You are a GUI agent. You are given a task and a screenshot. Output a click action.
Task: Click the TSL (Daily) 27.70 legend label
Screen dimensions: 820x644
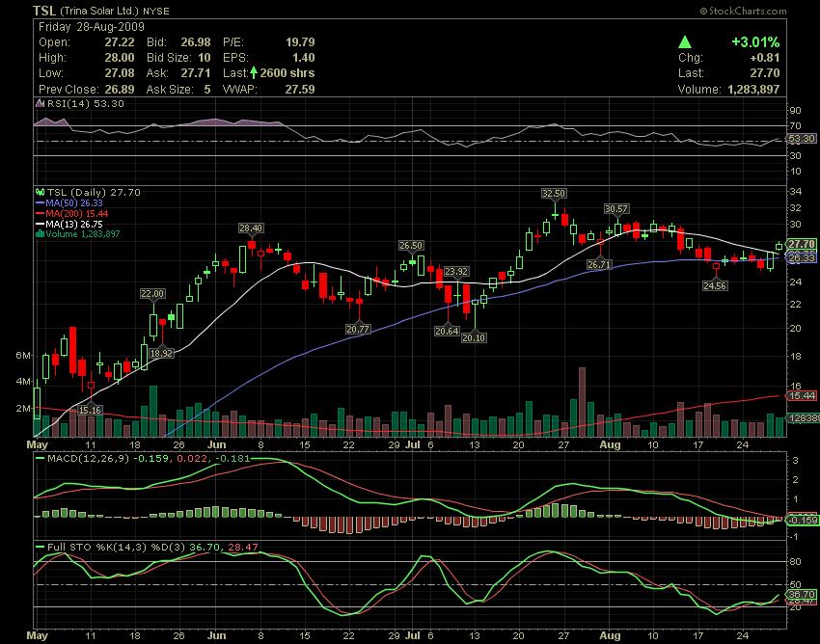[94, 193]
